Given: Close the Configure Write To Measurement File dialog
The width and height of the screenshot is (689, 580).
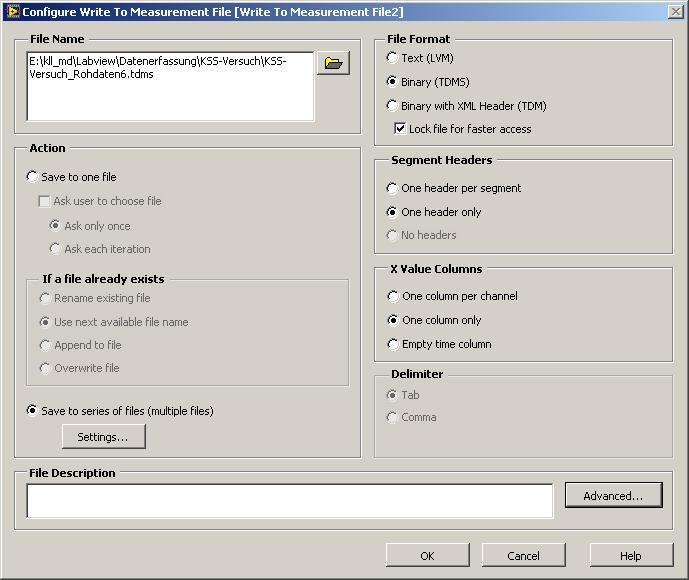Looking at the screenshot, I should (675, 12).
